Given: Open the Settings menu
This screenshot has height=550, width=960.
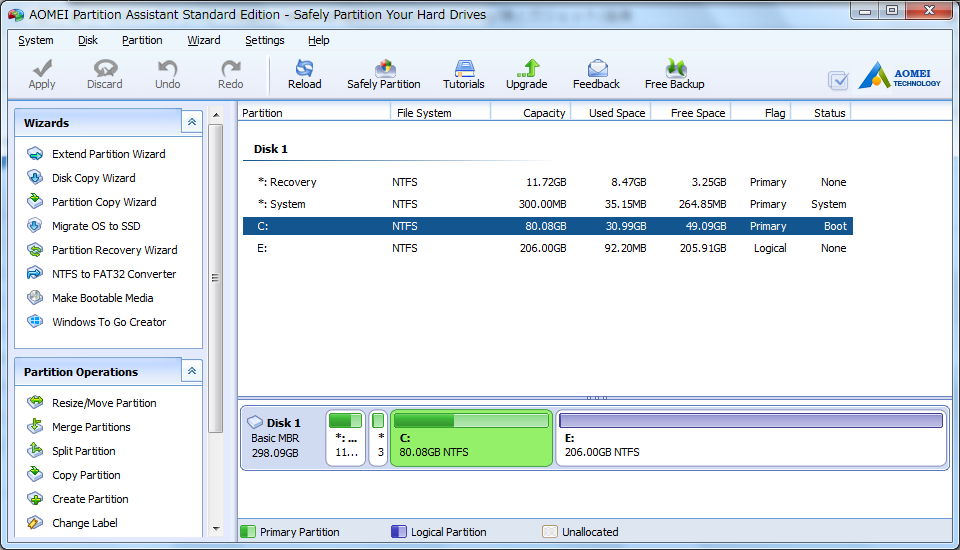Looking at the screenshot, I should (264, 40).
